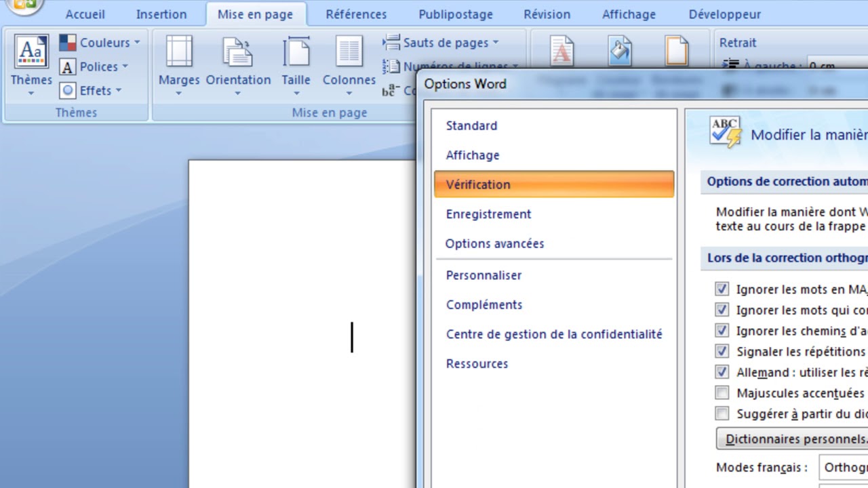Switch to the Révision ribbon tab
This screenshot has width=868, height=488.
(547, 14)
